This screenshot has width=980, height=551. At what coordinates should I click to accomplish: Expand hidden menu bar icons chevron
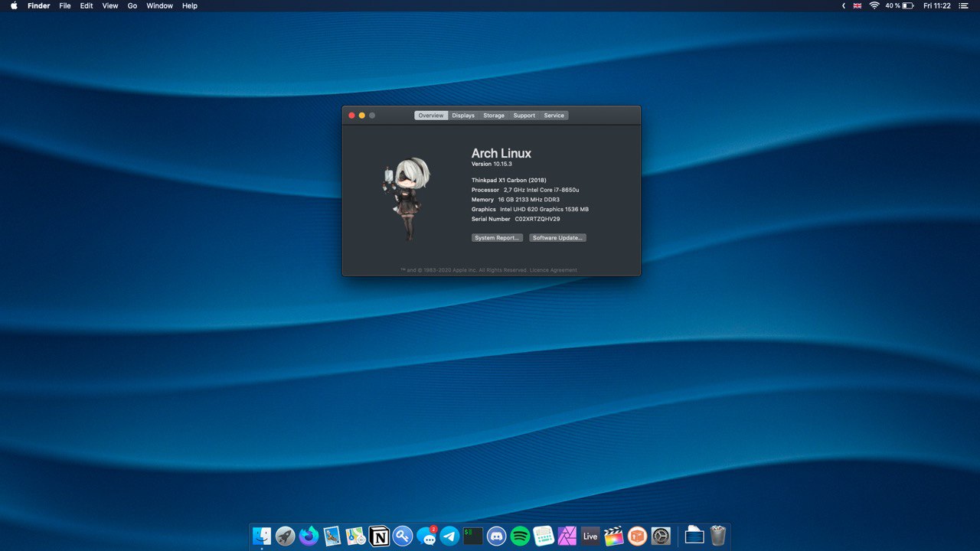[844, 5]
